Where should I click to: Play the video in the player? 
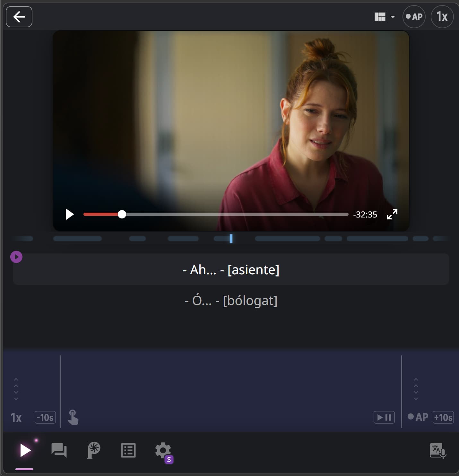[69, 214]
